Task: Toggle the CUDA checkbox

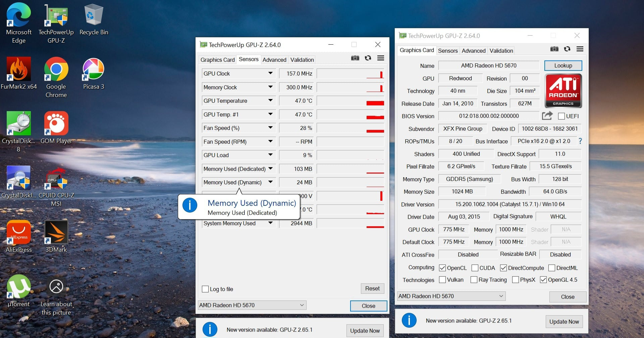Action: click(x=475, y=268)
